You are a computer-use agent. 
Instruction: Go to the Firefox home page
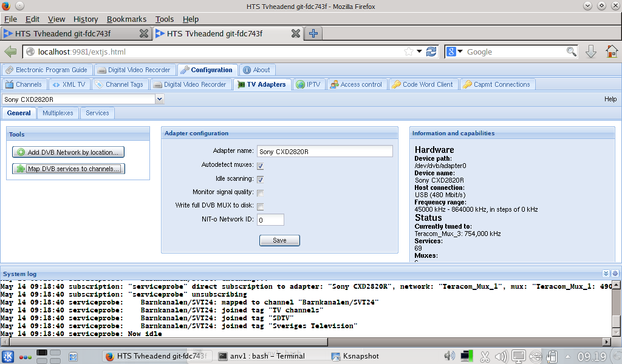612,52
